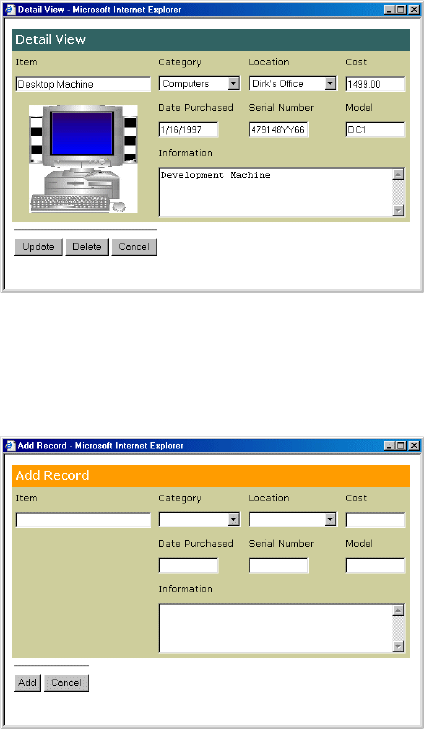Viewport: 424px width, 729px height.
Task: Click the up arrow of Add Record Information scrollbar
Action: [398, 610]
